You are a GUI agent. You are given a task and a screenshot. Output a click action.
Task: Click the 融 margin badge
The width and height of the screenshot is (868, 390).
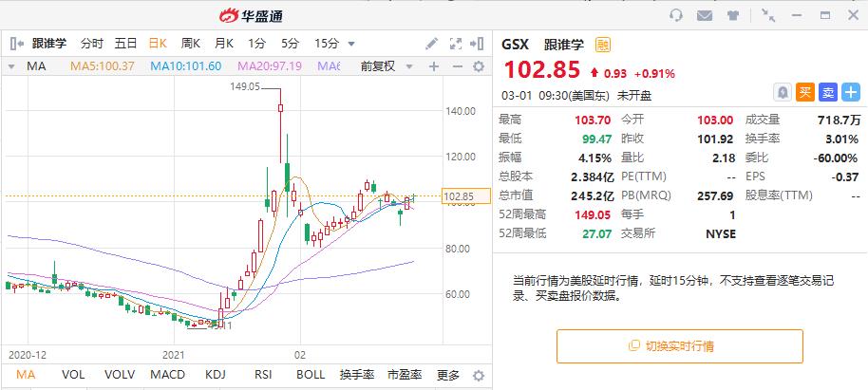pos(603,45)
